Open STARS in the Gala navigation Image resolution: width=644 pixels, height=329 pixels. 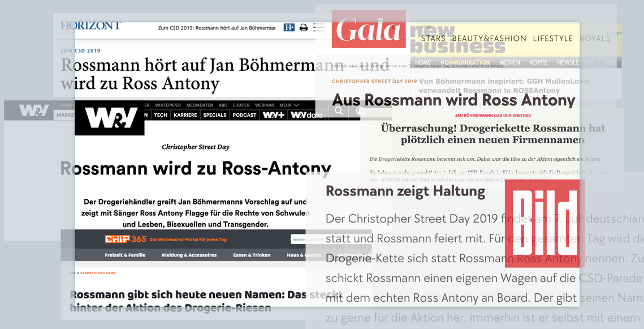click(x=433, y=39)
